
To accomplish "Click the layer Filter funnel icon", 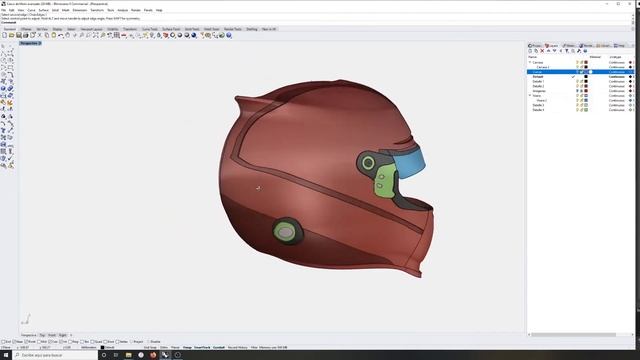I will [x=567, y=51].
